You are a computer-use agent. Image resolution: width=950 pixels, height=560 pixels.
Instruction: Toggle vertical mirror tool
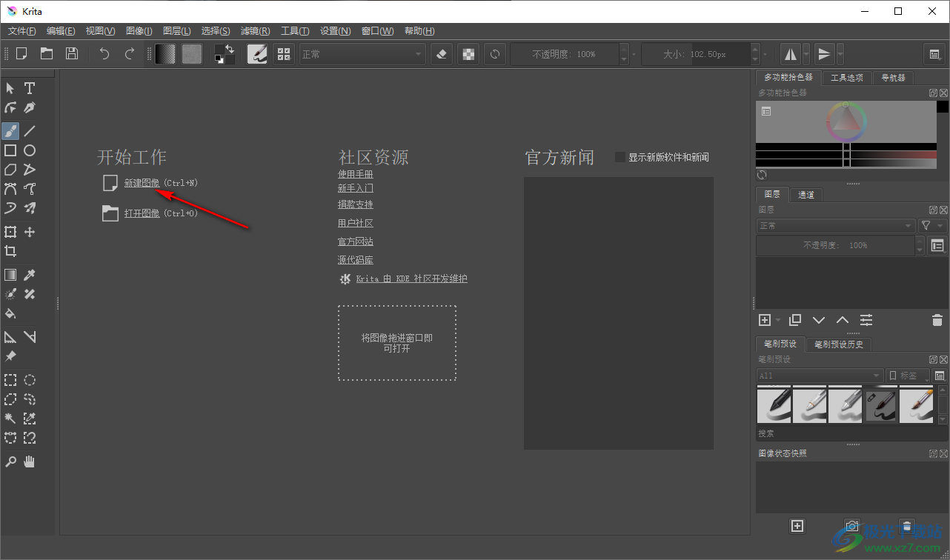click(823, 53)
